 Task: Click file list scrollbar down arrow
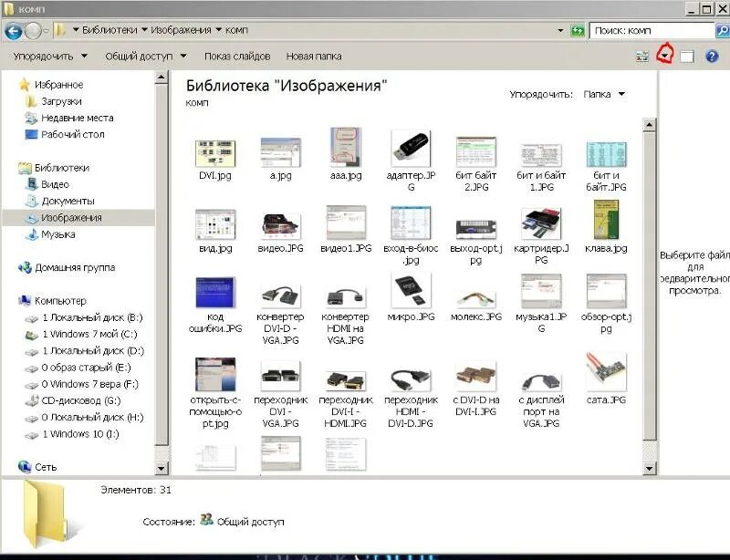(649, 468)
